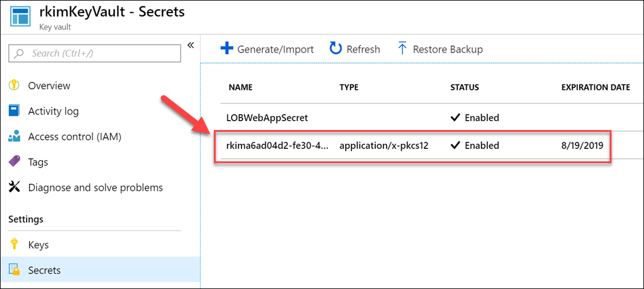Viewport: 644px width, 289px height.
Task: Select Secrets under Settings
Action: tap(100, 271)
